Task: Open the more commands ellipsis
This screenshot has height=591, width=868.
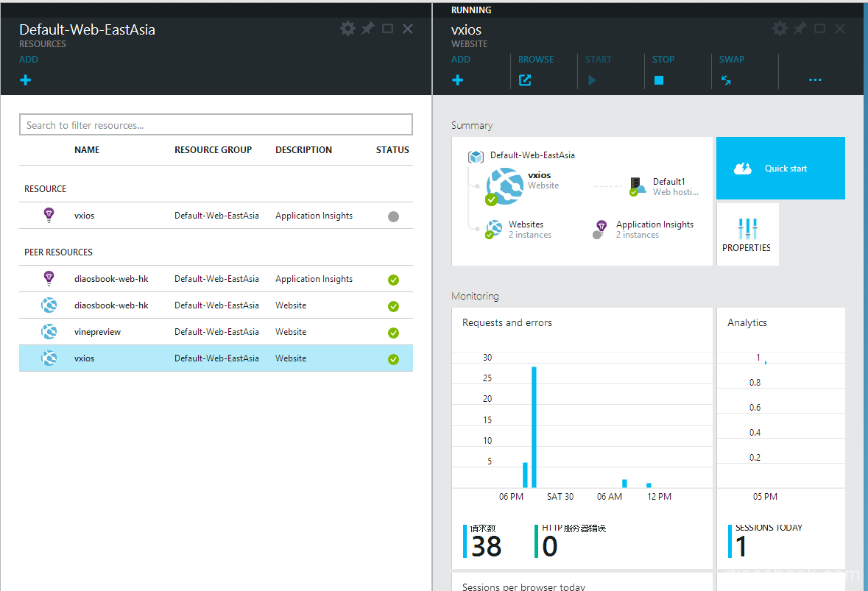Action: (815, 80)
